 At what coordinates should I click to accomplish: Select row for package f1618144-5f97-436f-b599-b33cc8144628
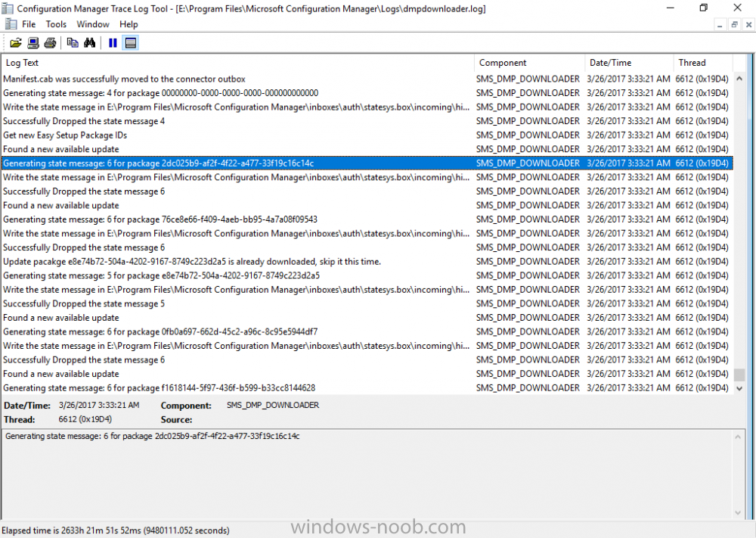[367, 388]
